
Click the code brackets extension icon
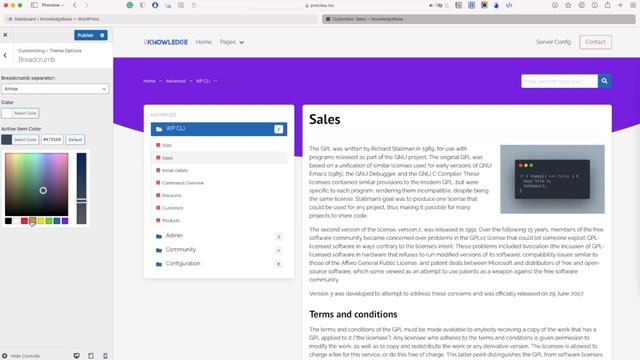[509, 5]
